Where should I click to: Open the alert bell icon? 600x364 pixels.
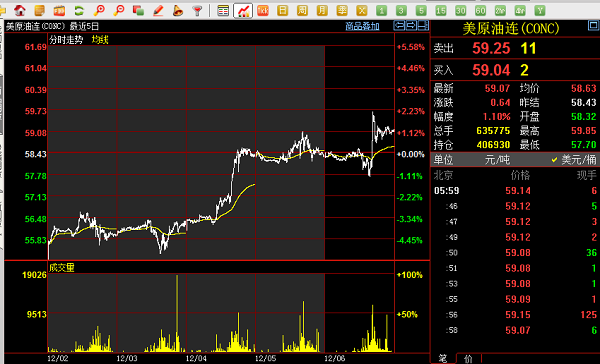178,10
